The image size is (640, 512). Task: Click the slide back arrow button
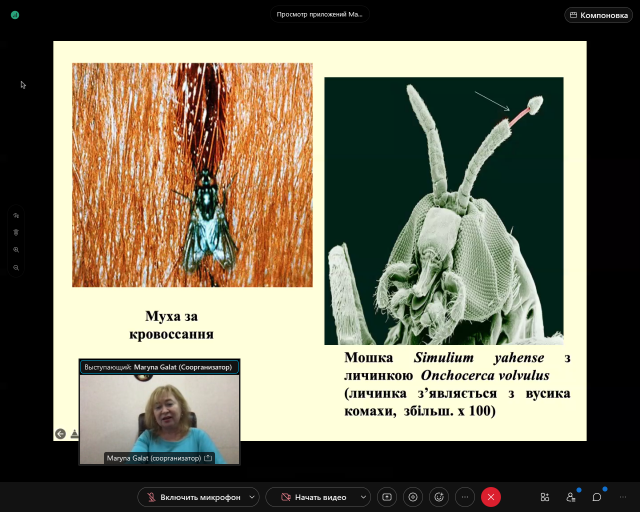60,434
